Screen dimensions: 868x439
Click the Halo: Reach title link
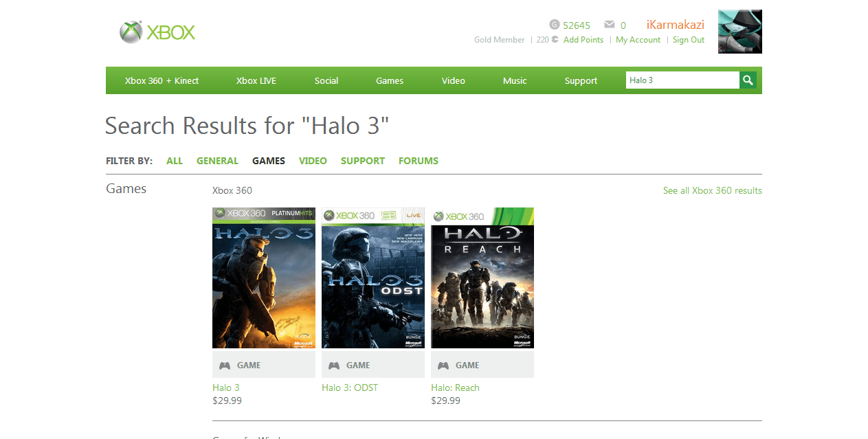455,387
